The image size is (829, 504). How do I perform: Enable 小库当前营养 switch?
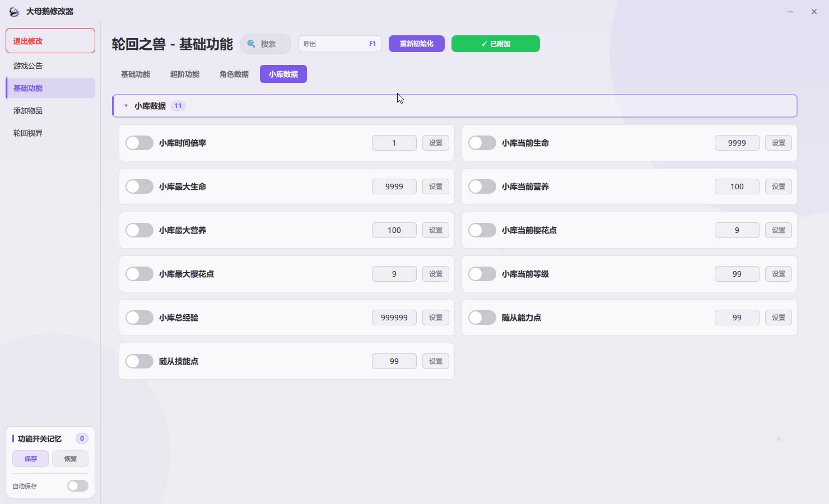(482, 186)
